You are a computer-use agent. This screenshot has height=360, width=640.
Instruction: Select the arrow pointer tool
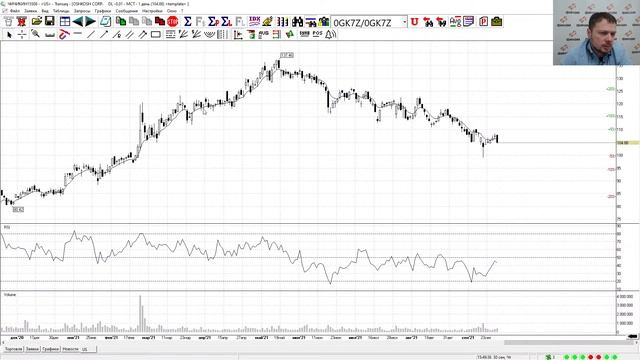[x=9, y=35]
